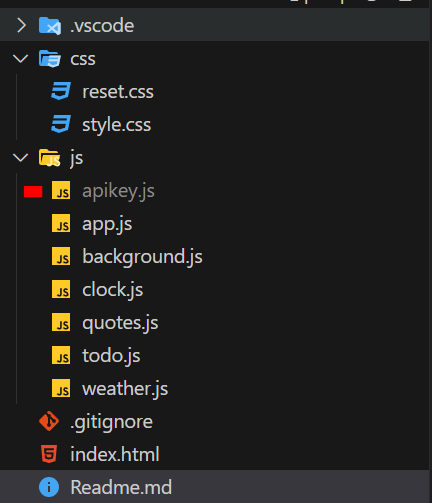Collapse the js folder chevron
The height and width of the screenshot is (503, 432).
pyautogui.click(x=21, y=158)
